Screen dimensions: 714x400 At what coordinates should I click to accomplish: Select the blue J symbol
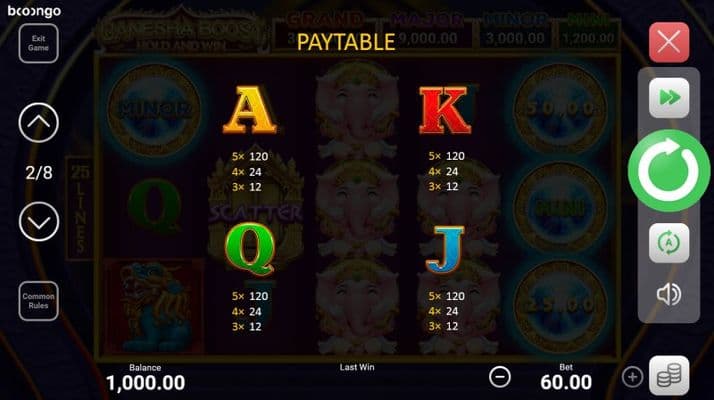coord(445,250)
